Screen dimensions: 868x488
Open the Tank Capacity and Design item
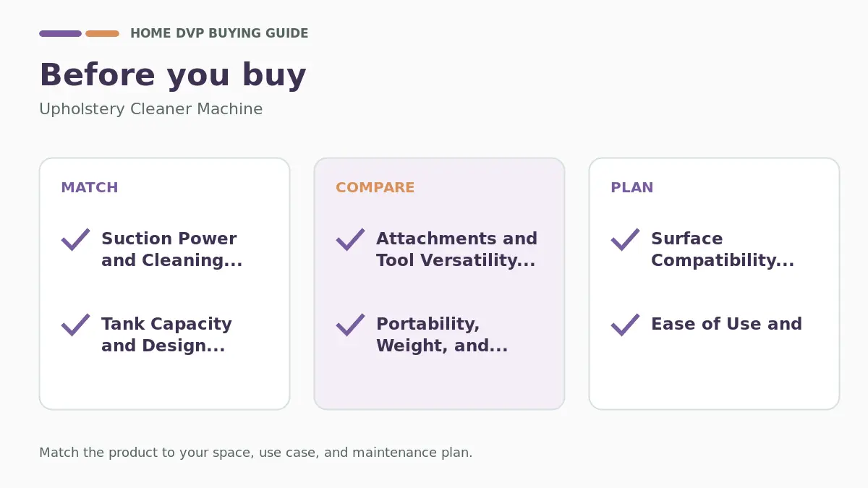pos(166,335)
